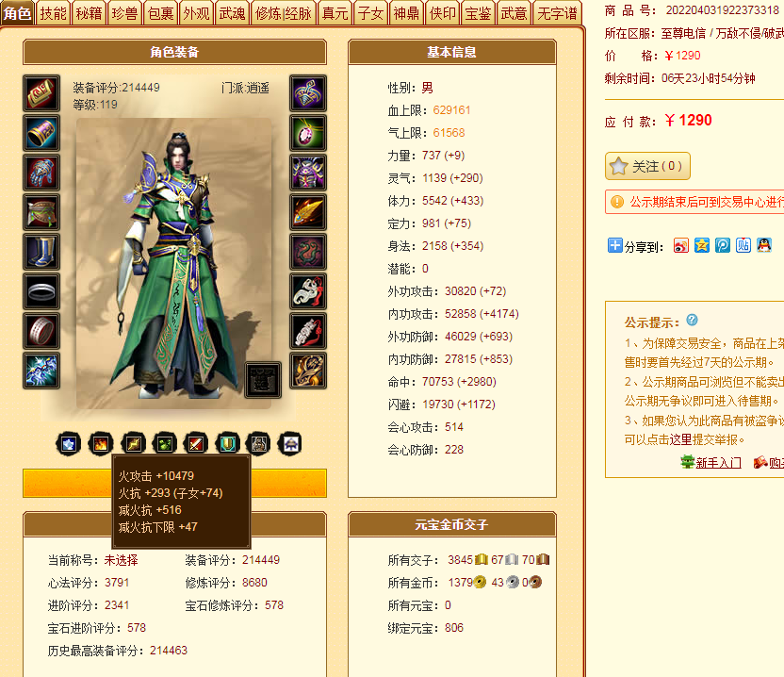Click the fire attribute icon below character
This screenshot has height=677, width=784.
coord(101,443)
